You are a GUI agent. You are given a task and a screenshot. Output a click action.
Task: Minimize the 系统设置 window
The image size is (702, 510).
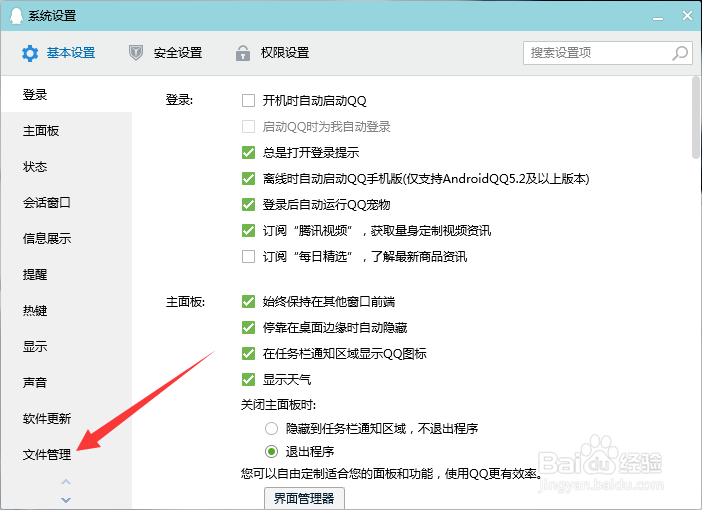658,17
